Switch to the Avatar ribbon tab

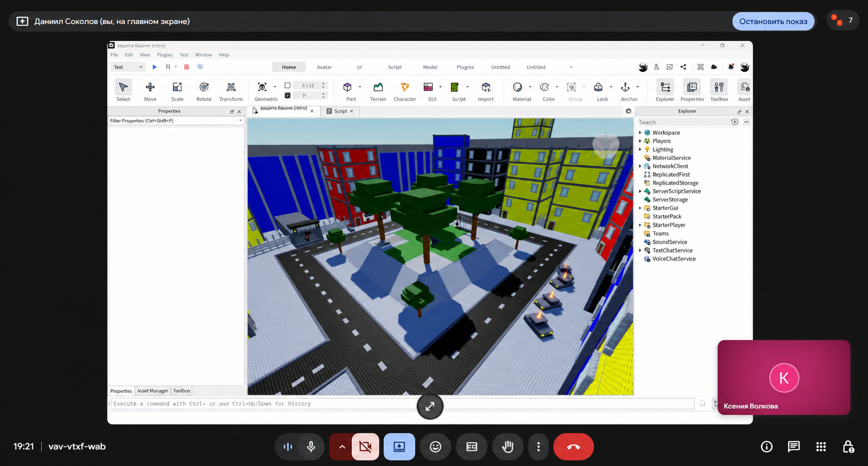(x=324, y=67)
